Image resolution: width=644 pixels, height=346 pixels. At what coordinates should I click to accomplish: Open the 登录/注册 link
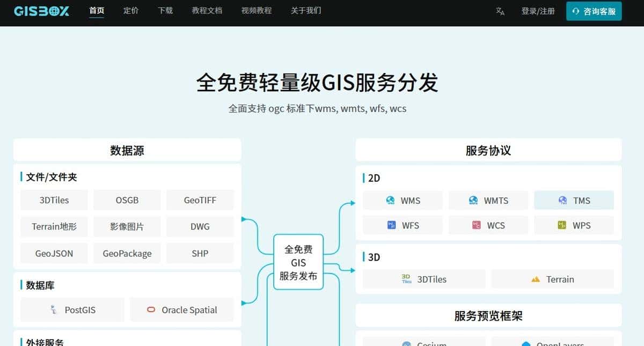click(x=538, y=11)
